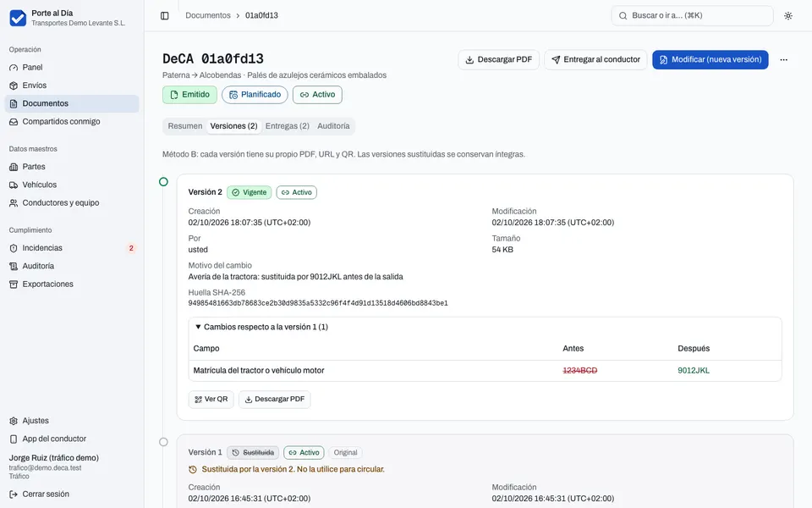The image size is (812, 508).
Task: Open Auditoría in the sidebar
Action: tap(71, 267)
